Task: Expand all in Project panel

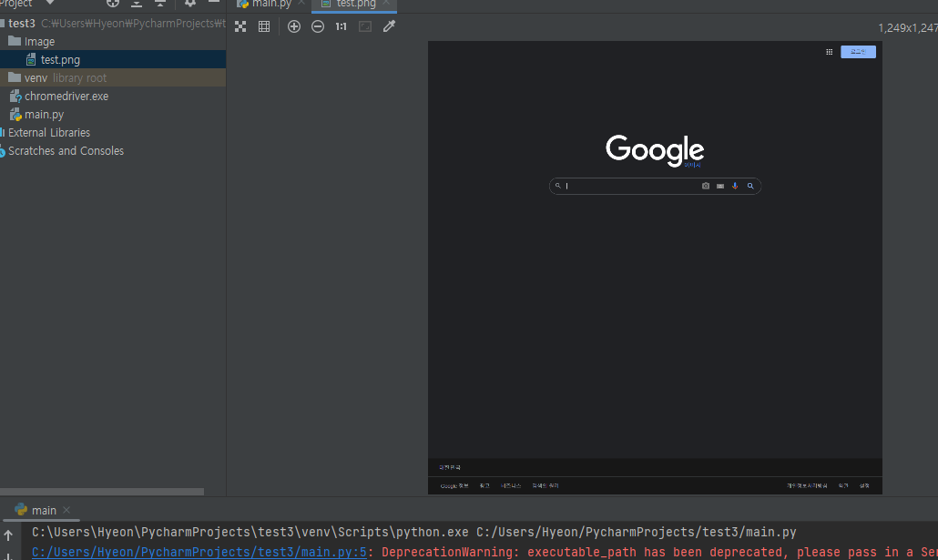Action: 137,3
